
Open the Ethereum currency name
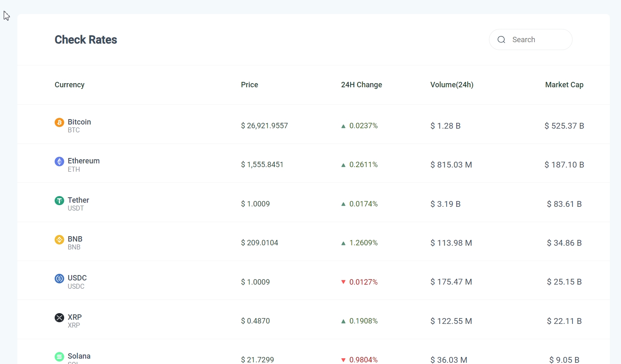point(84,161)
